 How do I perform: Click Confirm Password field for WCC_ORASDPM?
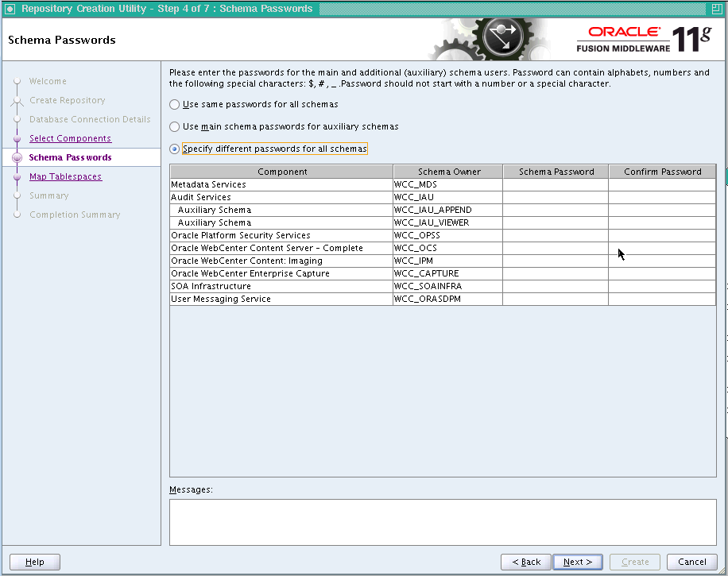tap(662, 299)
